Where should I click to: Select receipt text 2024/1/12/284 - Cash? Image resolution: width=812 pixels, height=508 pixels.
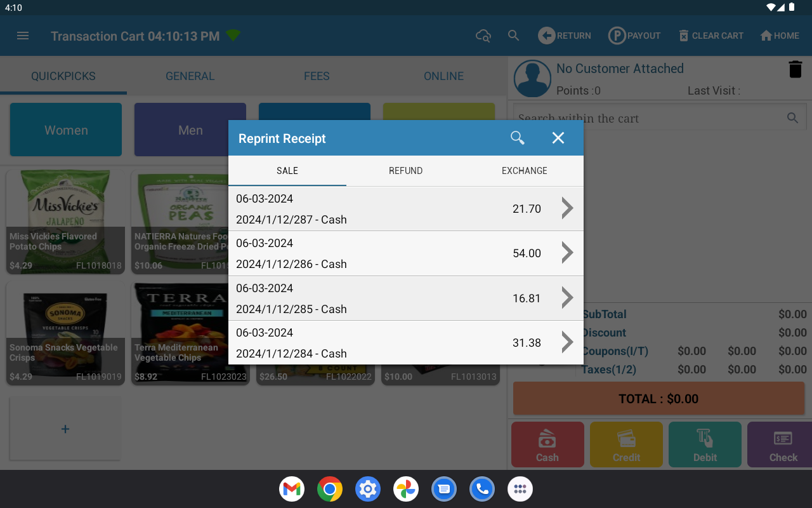point(291,354)
